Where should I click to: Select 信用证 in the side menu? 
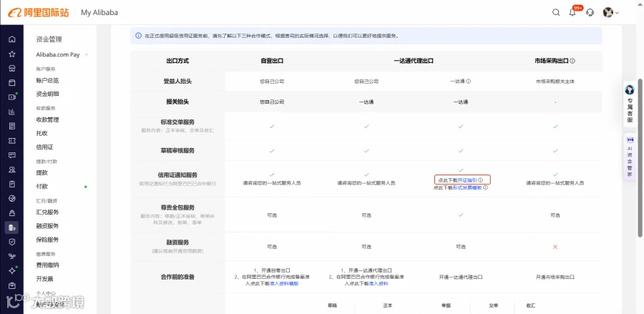[x=45, y=147]
